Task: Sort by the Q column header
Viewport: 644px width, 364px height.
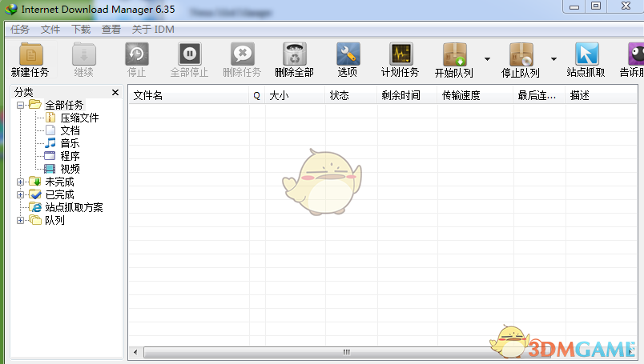Action: (x=257, y=96)
